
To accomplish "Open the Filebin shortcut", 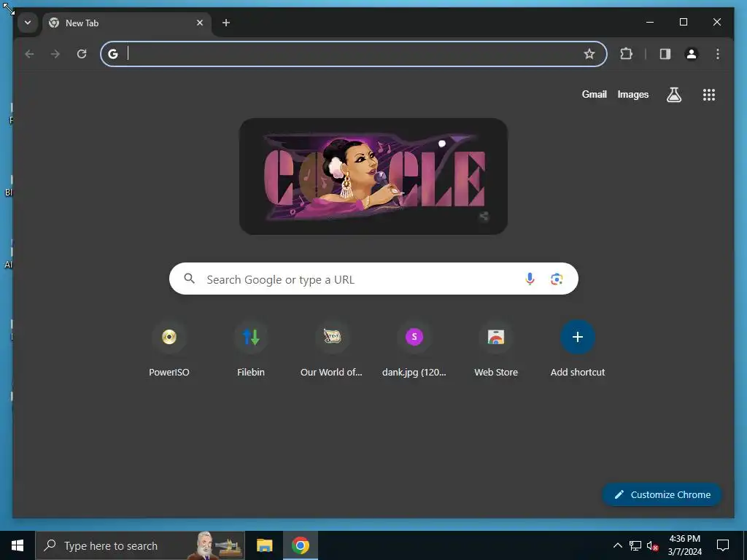I will (x=251, y=349).
